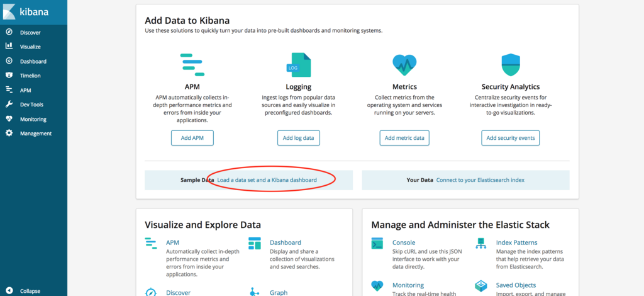
Task: Click the Dashboard gauge sidebar icon
Action: point(9,61)
